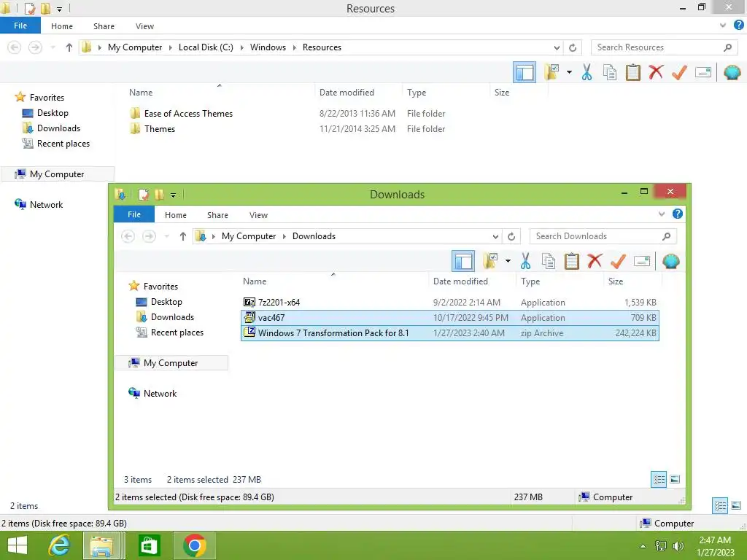Viewport: 747px width, 560px height.
Task: Click the Rename icon in Resources toolbar
Action: [703, 72]
